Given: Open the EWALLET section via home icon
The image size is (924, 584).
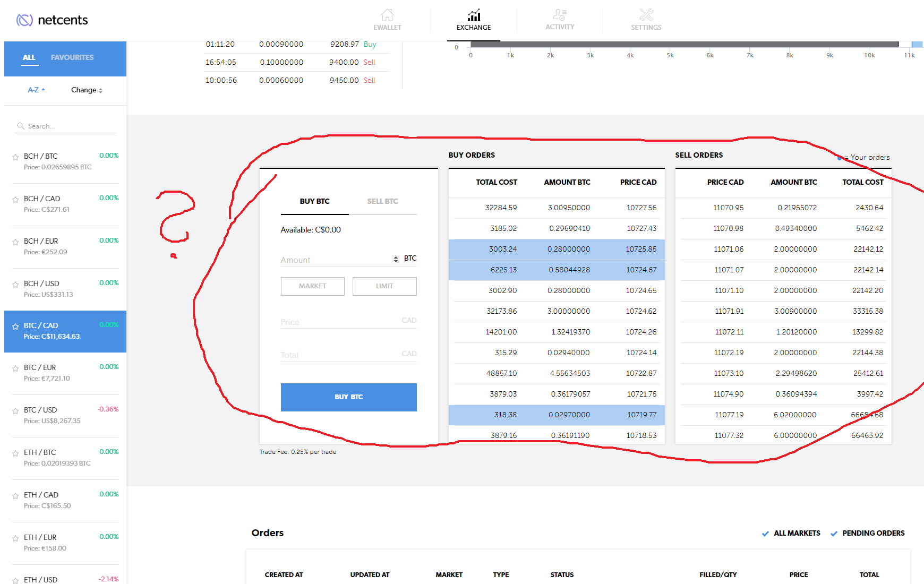Looking at the screenshot, I should [x=387, y=19].
